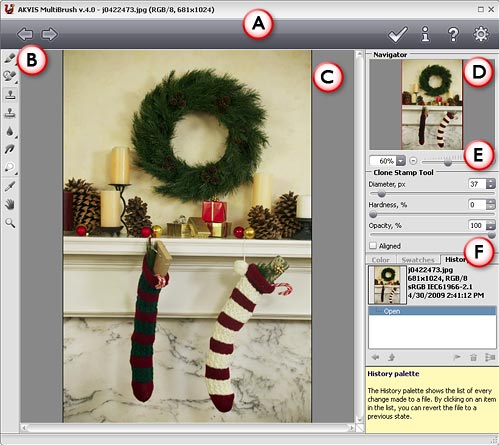This screenshot has height=445, width=499.
Task: Click the Hardness slider handle
Action: (373, 215)
